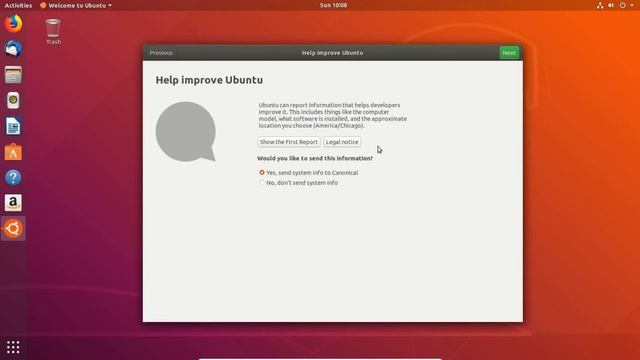Open the Legal notice

[342, 142]
